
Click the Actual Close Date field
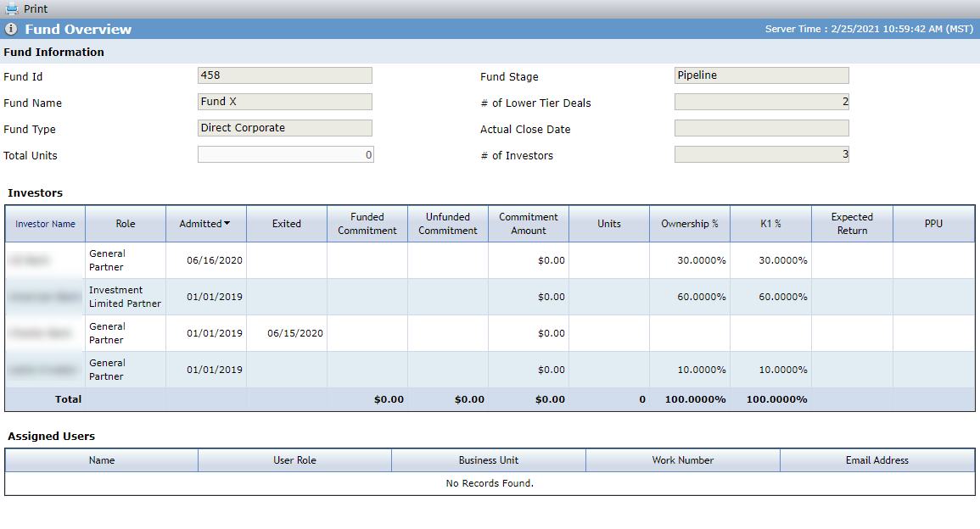tap(762, 128)
